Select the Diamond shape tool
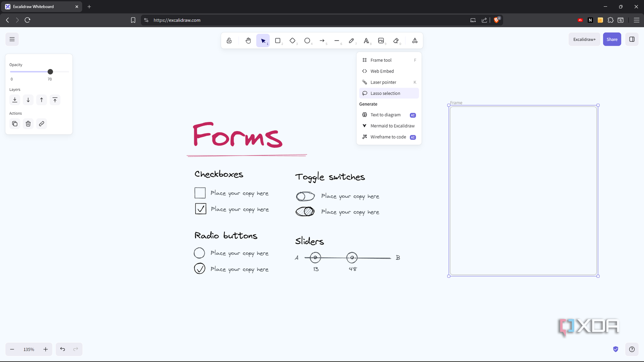This screenshot has width=644, height=362. point(292,41)
